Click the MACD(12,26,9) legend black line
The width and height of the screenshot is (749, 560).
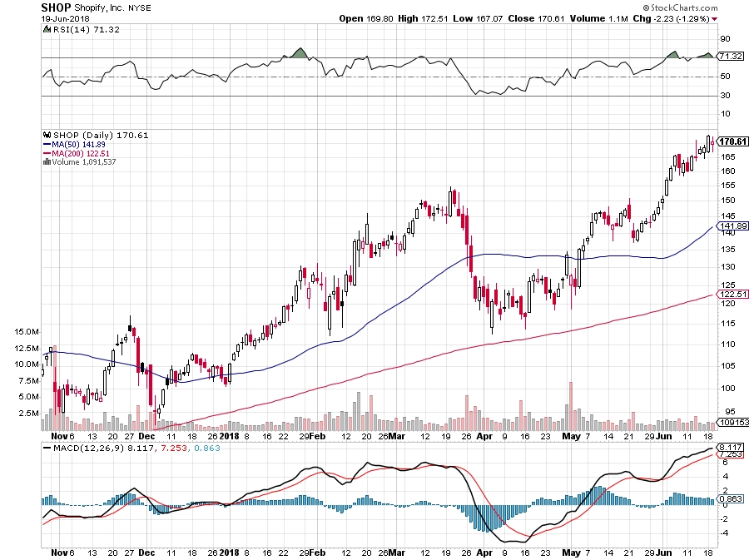[x=47, y=448]
